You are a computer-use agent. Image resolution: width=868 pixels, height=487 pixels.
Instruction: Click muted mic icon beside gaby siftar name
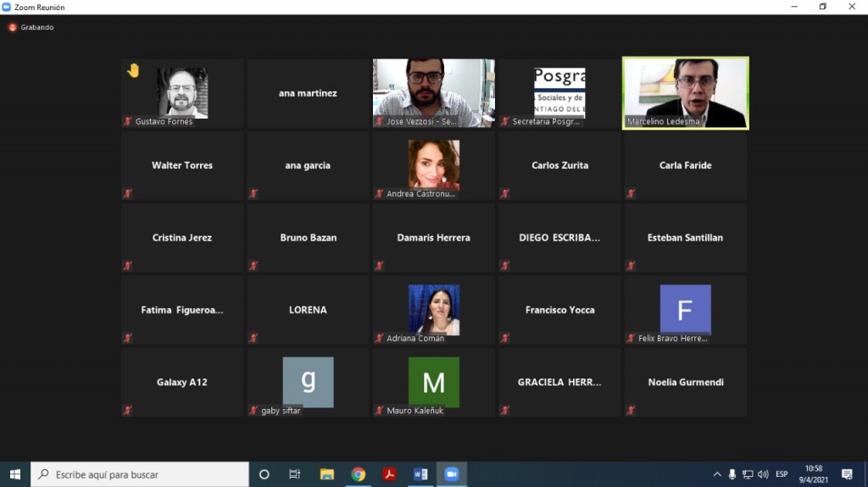[253, 411]
